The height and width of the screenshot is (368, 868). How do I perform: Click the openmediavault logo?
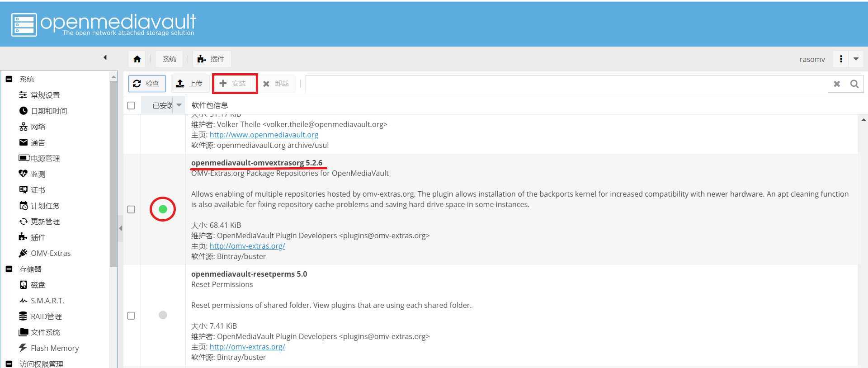104,24
